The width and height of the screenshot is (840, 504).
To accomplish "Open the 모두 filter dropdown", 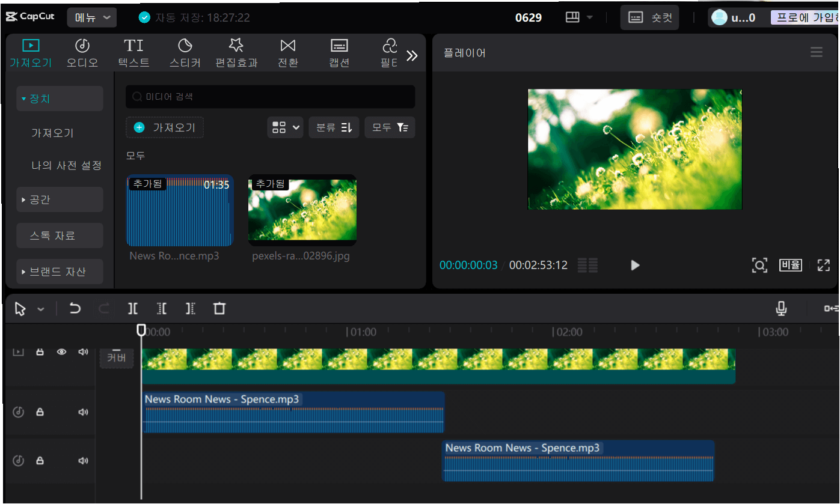I will pos(390,127).
